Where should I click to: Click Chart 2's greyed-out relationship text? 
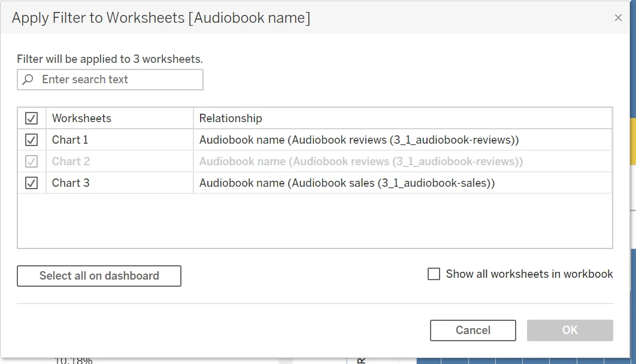coord(361,162)
